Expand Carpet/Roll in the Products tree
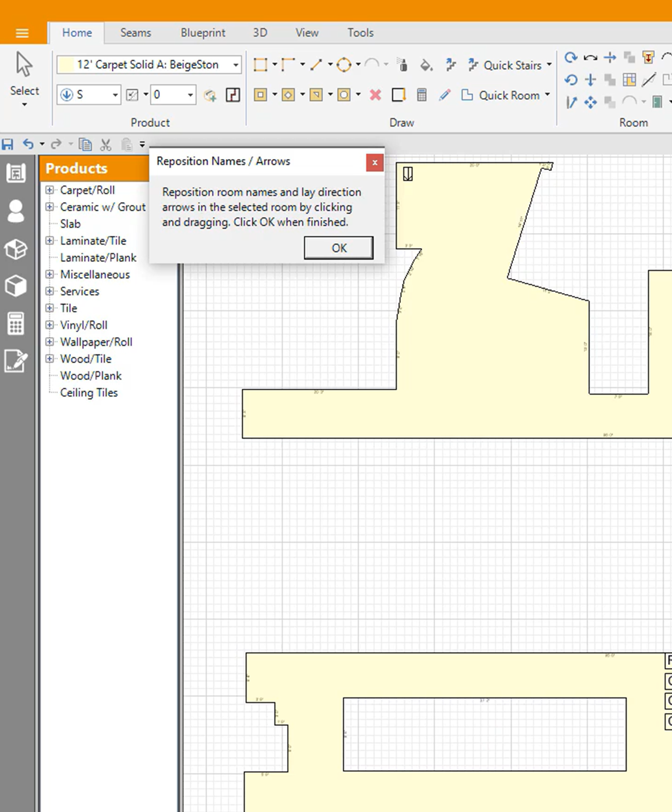This screenshot has width=672, height=812. pos(50,190)
